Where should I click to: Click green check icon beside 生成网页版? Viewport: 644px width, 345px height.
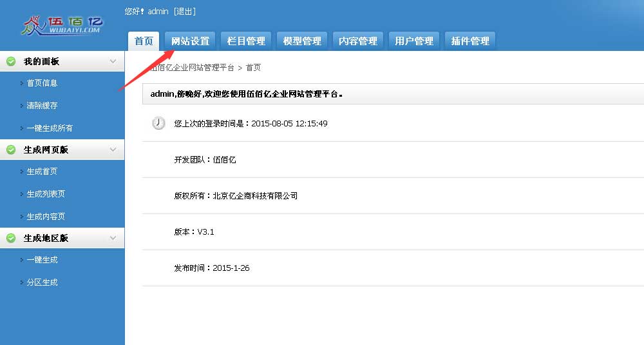click(x=11, y=150)
